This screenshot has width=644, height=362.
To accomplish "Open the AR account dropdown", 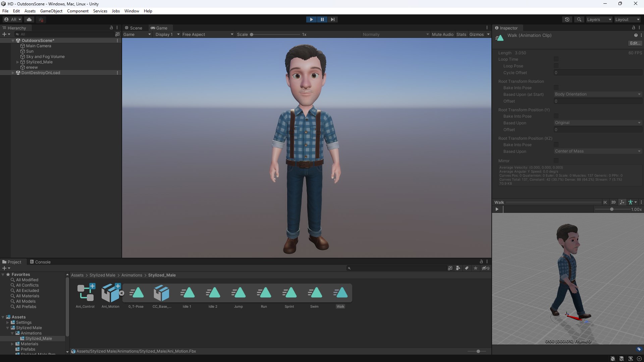I will pos(13,19).
